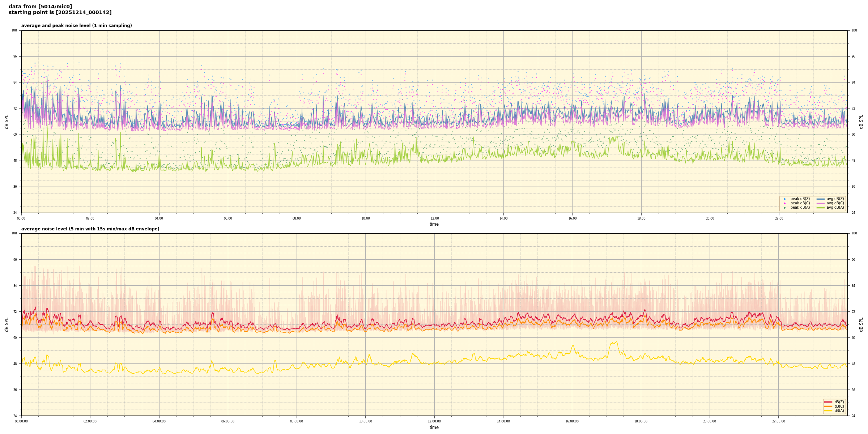Click the 12:00 tick on top chart's time axis

click(x=434, y=218)
